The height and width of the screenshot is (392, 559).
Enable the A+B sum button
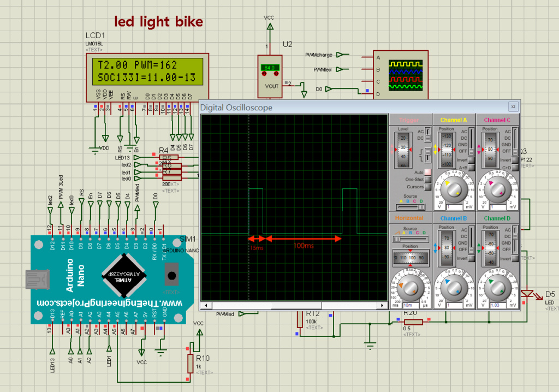pos(471,168)
